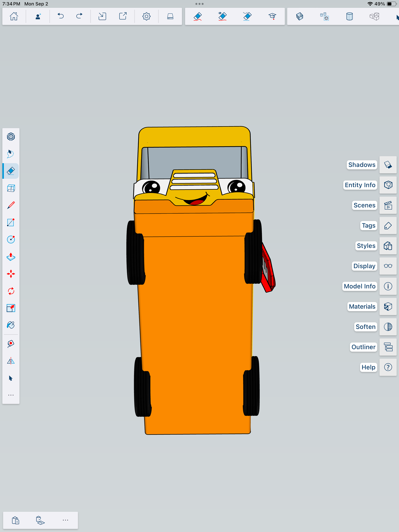
Task: Select the Move tool with red arrows
Action: 11,274
